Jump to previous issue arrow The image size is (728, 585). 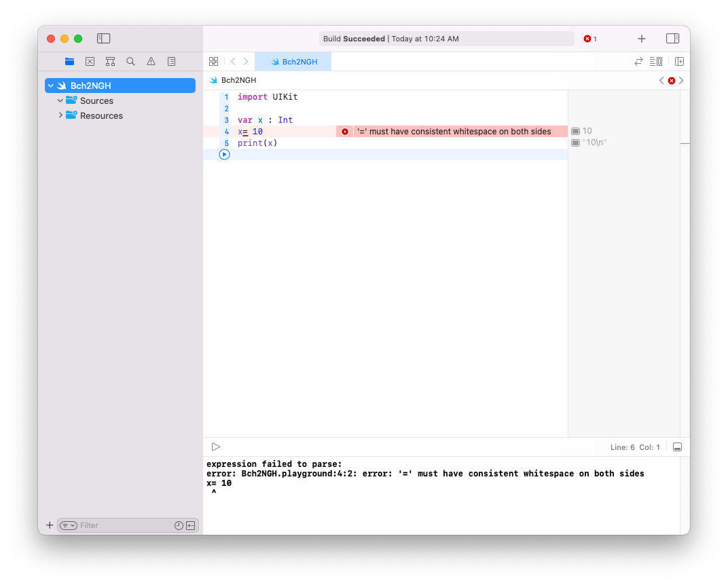(661, 80)
